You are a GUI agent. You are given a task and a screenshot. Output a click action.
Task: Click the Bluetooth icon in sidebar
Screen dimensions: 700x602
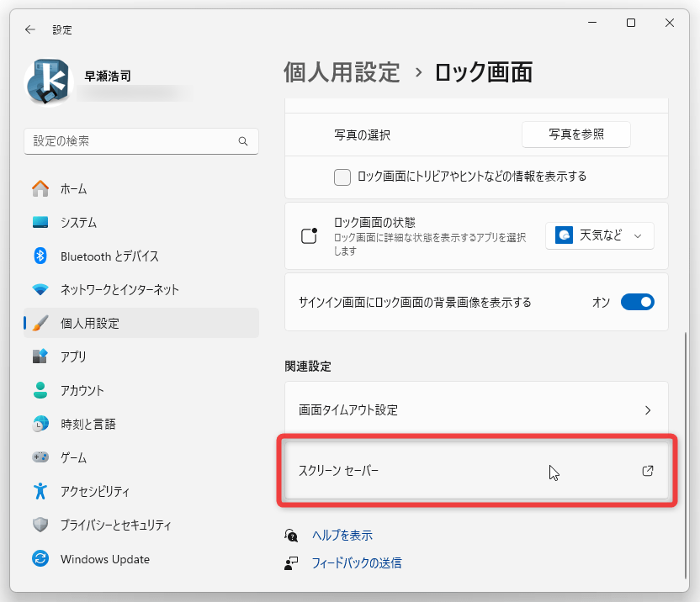coord(40,256)
